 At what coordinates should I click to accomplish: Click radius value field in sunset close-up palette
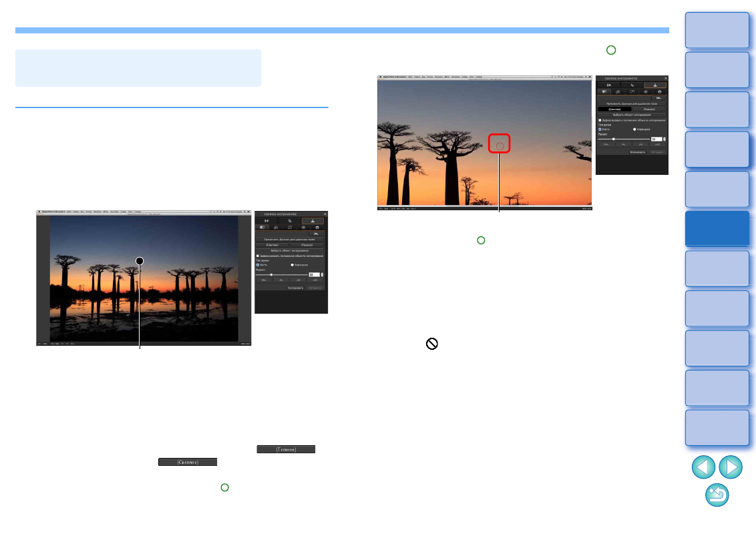click(656, 140)
